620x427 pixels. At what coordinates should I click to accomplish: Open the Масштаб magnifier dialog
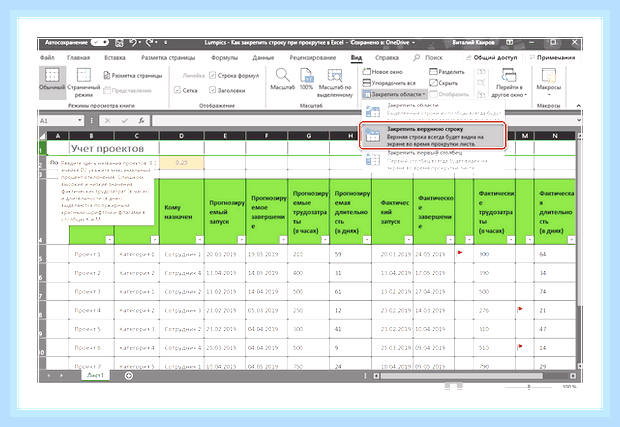282,79
